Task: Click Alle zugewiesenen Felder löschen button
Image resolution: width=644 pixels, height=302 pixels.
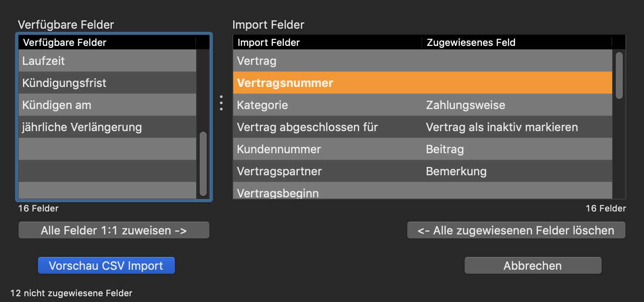Action: pyautogui.click(x=516, y=230)
